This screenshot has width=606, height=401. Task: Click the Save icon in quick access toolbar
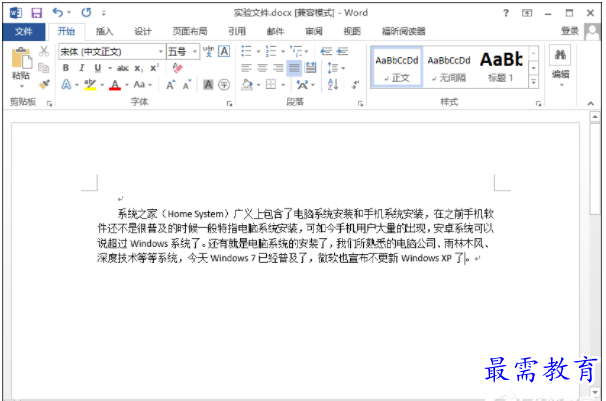click(36, 13)
